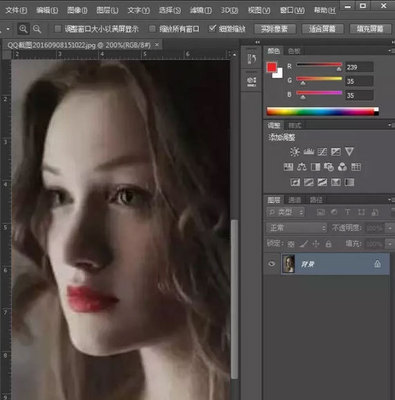Click the red foreground color swatch
The image size is (395, 400).
coord(271,67)
